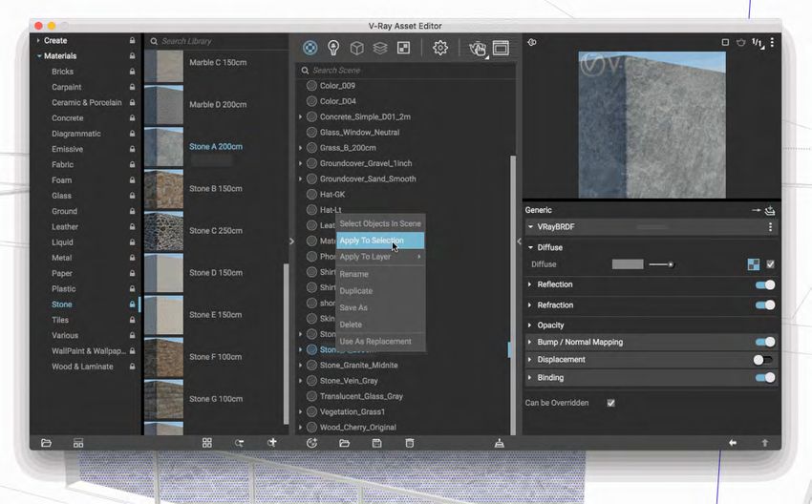The width and height of the screenshot is (812, 504).
Task: Enable the Displacement switch
Action: tap(763, 360)
